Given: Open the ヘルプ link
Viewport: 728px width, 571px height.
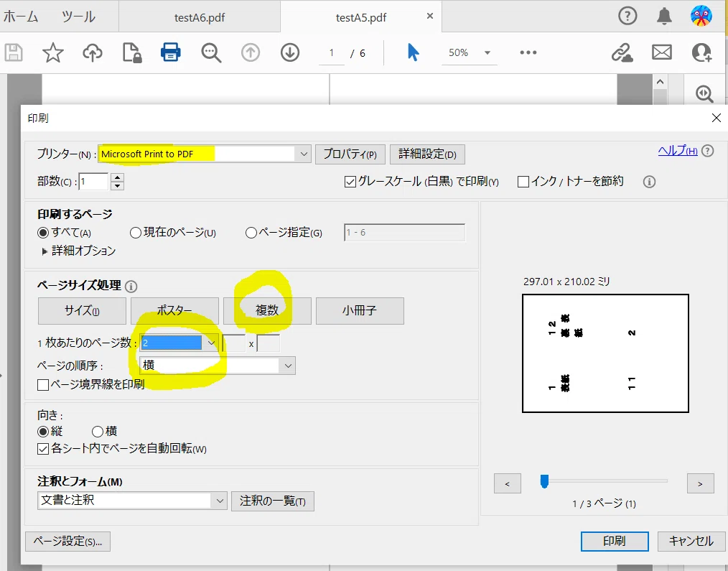Looking at the screenshot, I should 678,151.
